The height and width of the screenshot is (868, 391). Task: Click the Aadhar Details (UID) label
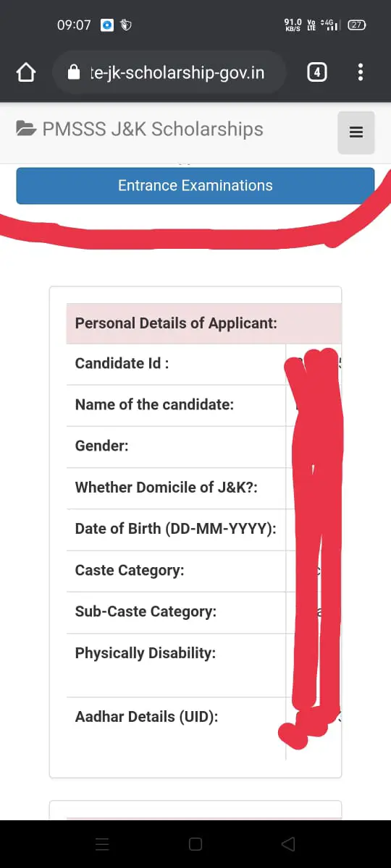147,717
